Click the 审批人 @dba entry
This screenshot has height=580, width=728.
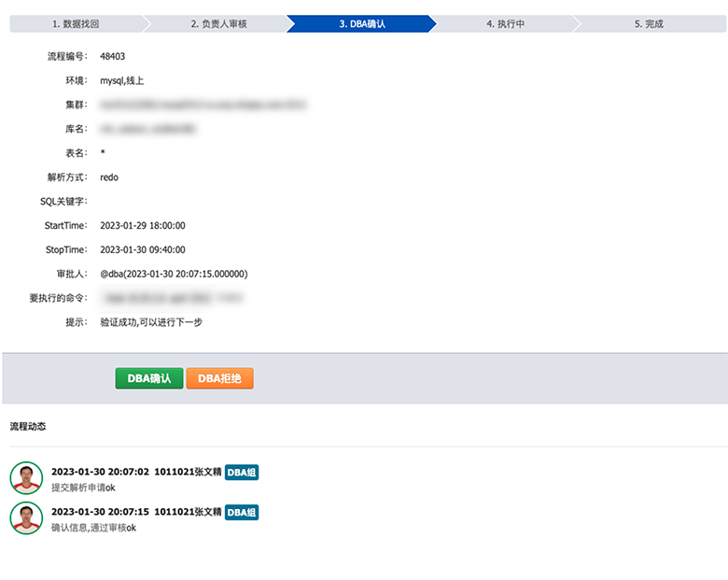tap(174, 275)
